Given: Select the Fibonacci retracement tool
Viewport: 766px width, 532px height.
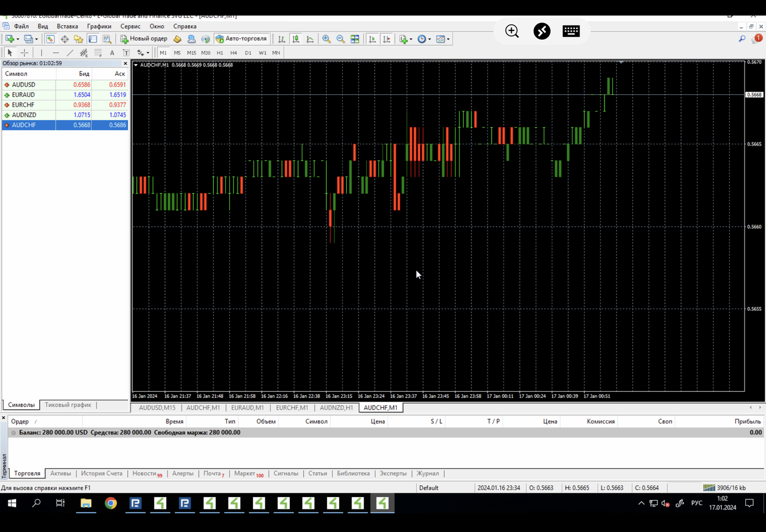Looking at the screenshot, I should point(98,53).
